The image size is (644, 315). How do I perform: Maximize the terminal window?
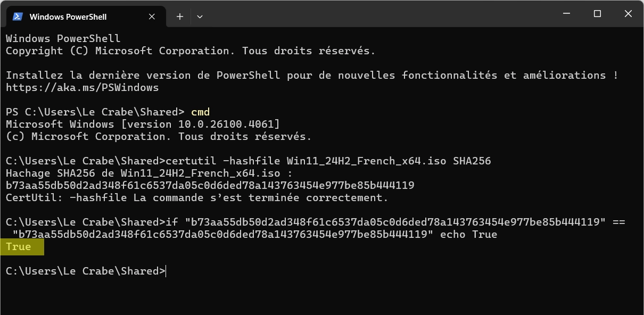(597, 14)
